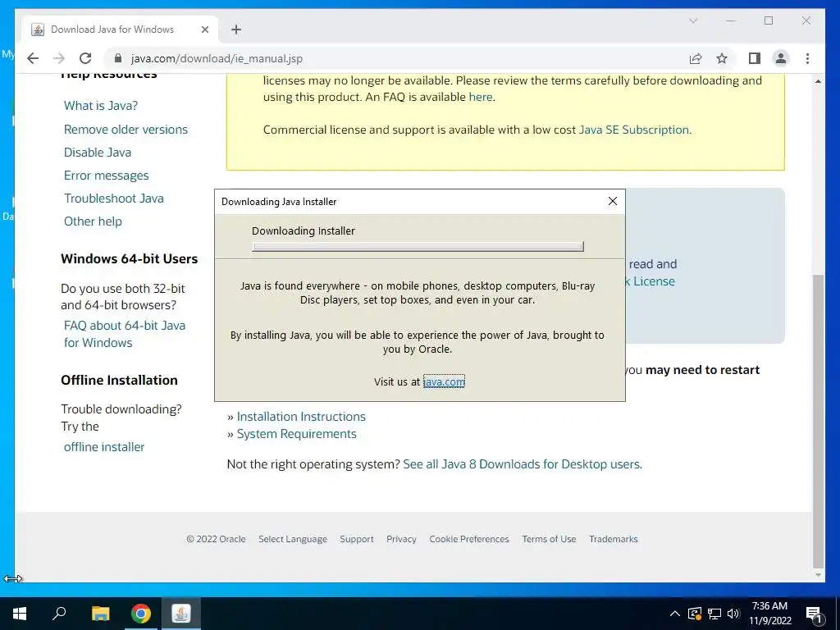The image size is (840, 630).
Task: Open the Chrome three-dot menu
Action: 807,58
